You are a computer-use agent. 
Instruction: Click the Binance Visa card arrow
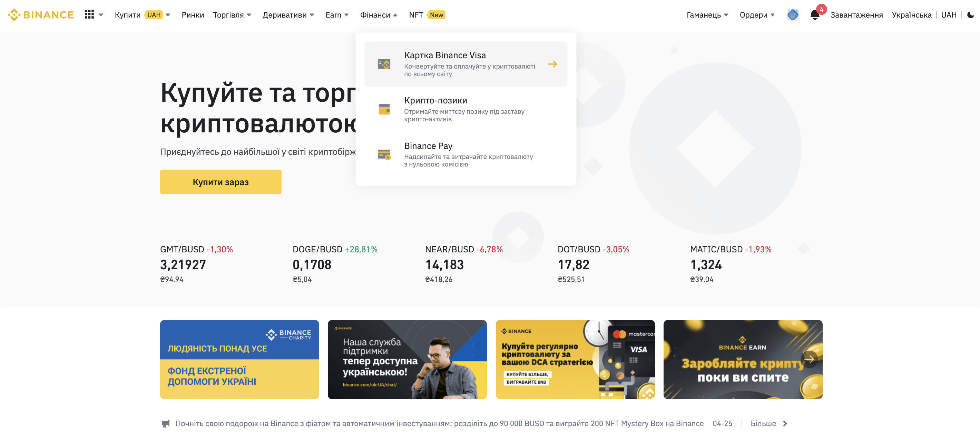point(552,64)
